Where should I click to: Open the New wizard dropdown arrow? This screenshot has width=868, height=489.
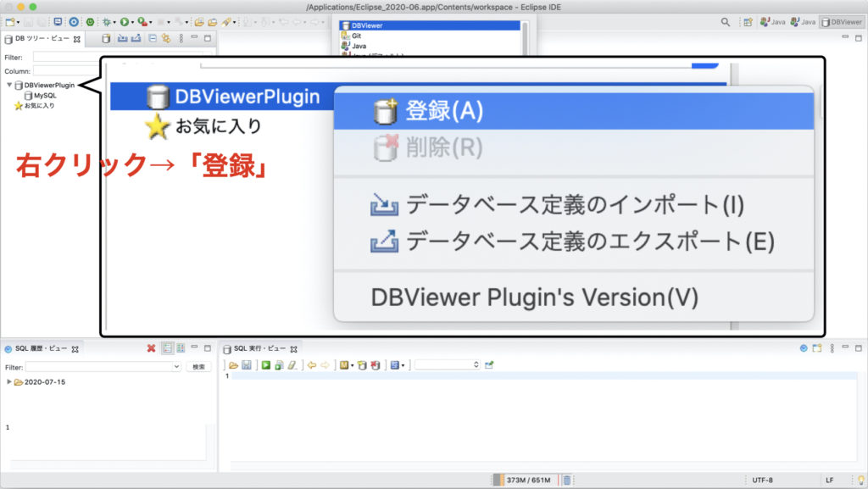point(18,23)
